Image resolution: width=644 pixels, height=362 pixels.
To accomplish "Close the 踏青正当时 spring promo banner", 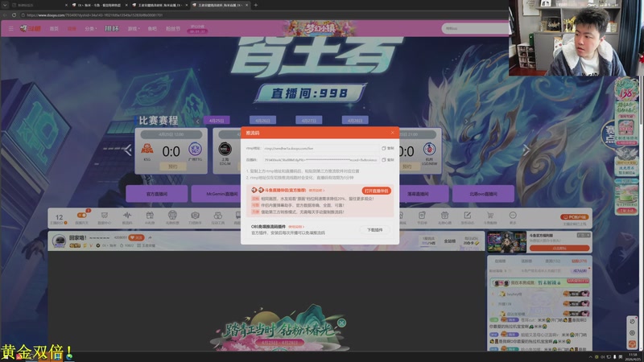I will (341, 323).
